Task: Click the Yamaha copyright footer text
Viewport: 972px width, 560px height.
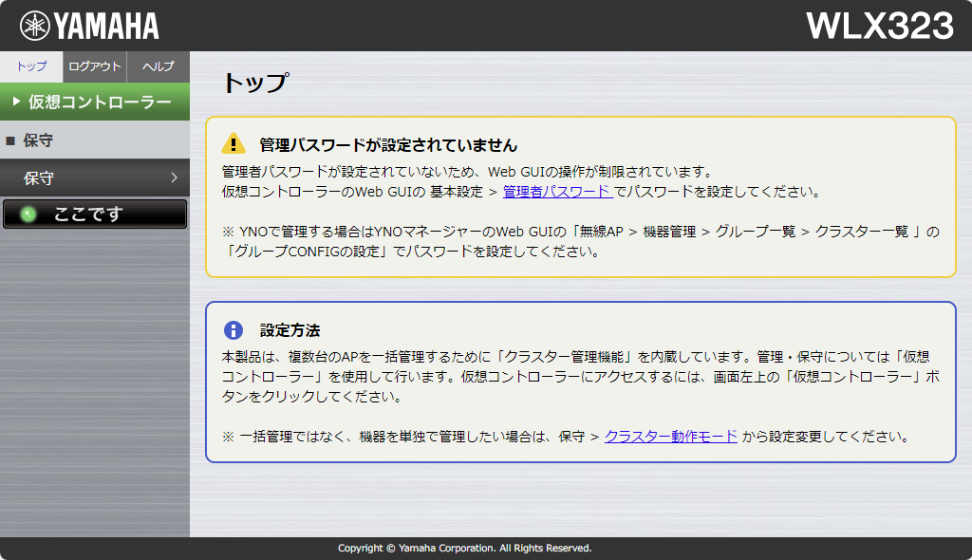Action: pyautogui.click(x=465, y=549)
